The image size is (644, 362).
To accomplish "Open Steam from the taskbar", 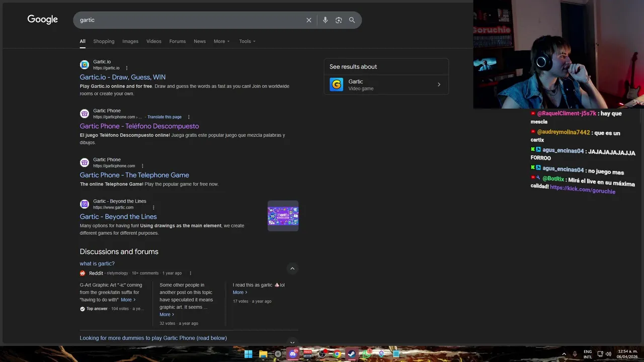I will click(352, 354).
